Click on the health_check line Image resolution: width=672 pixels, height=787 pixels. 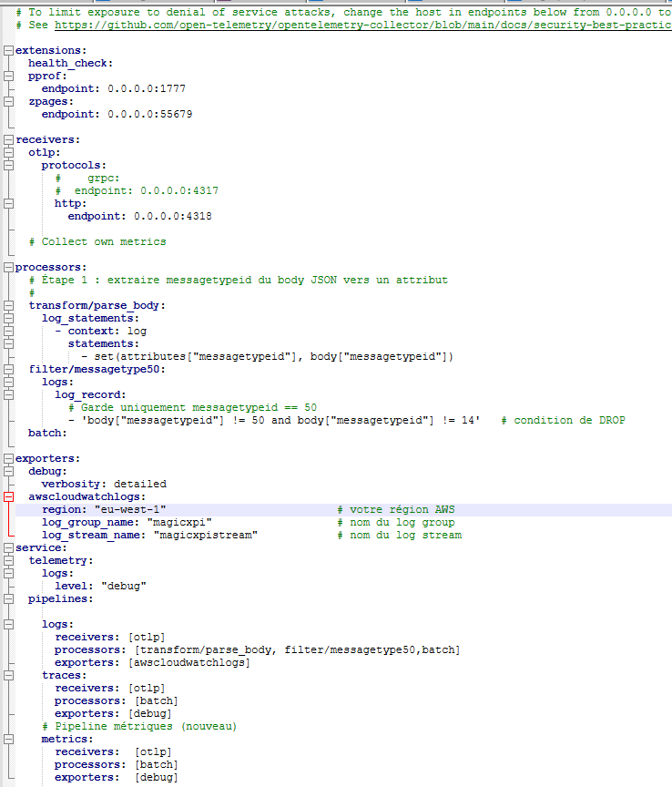(x=70, y=63)
